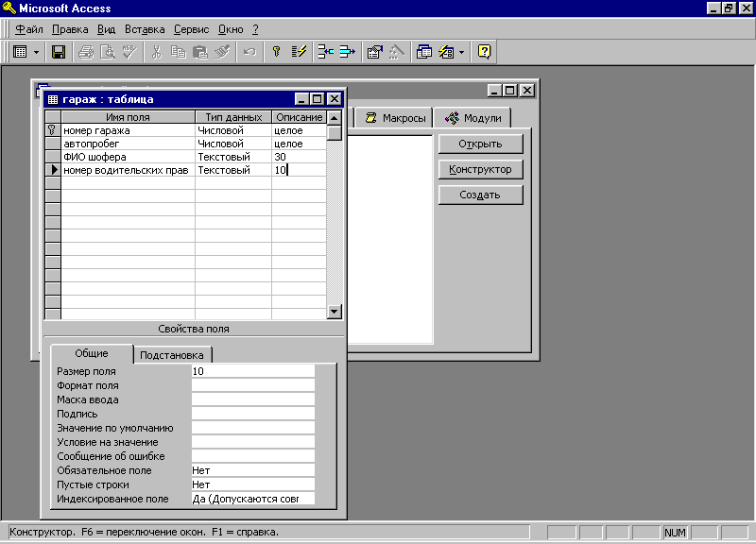Click the Paste clipboard icon
This screenshot has width=756, height=544.
click(x=200, y=52)
